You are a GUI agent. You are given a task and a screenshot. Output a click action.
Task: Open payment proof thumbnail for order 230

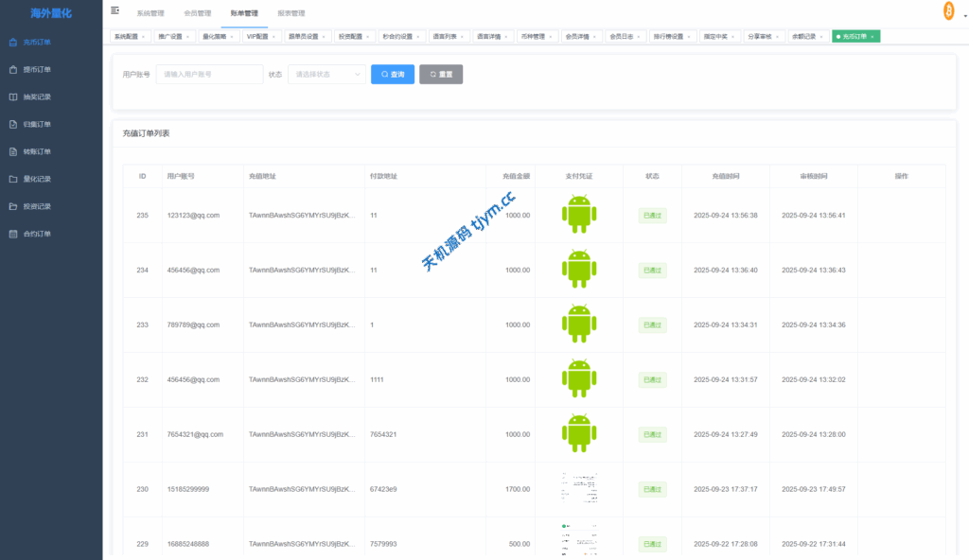tap(578, 489)
